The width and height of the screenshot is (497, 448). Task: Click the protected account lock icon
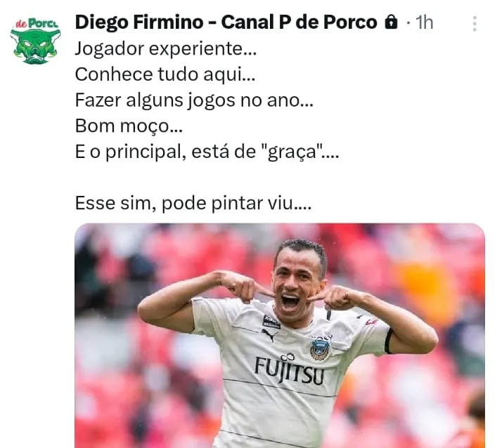pos(391,22)
